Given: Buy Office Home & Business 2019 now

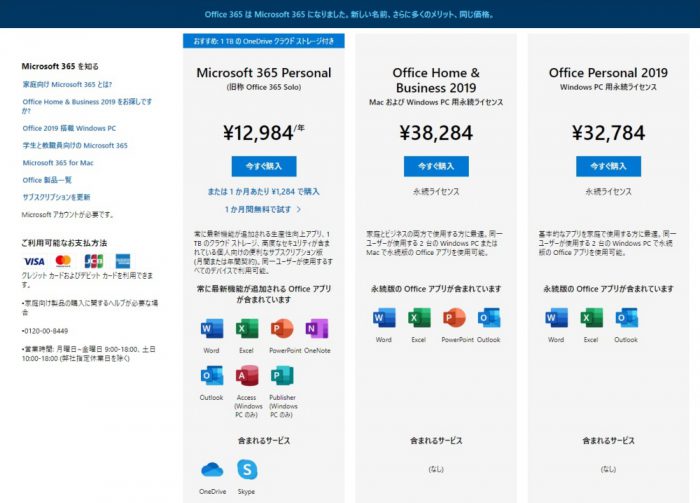Looking at the screenshot, I should coord(436,166).
